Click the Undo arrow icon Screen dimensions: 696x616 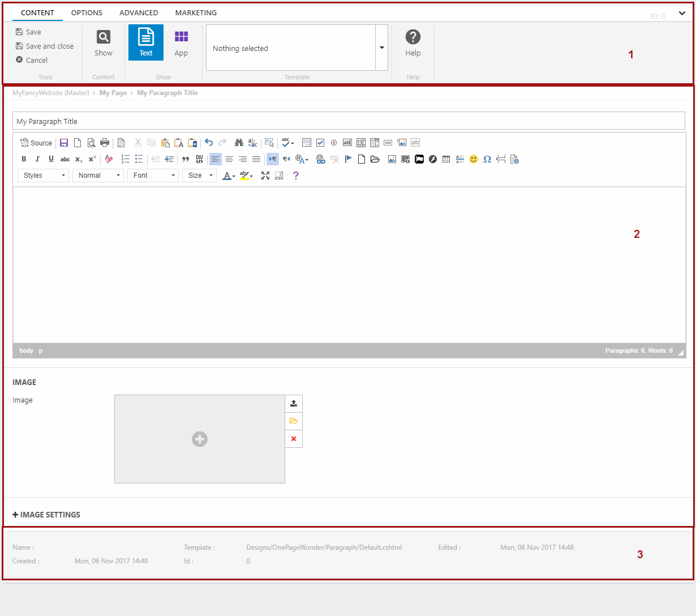pyautogui.click(x=209, y=143)
